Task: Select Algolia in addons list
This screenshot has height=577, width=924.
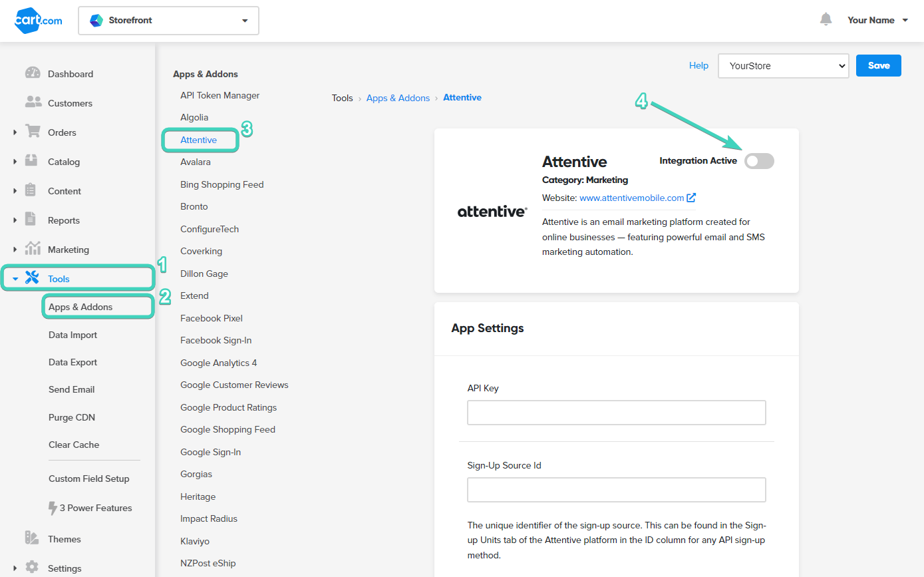Action: tap(194, 117)
